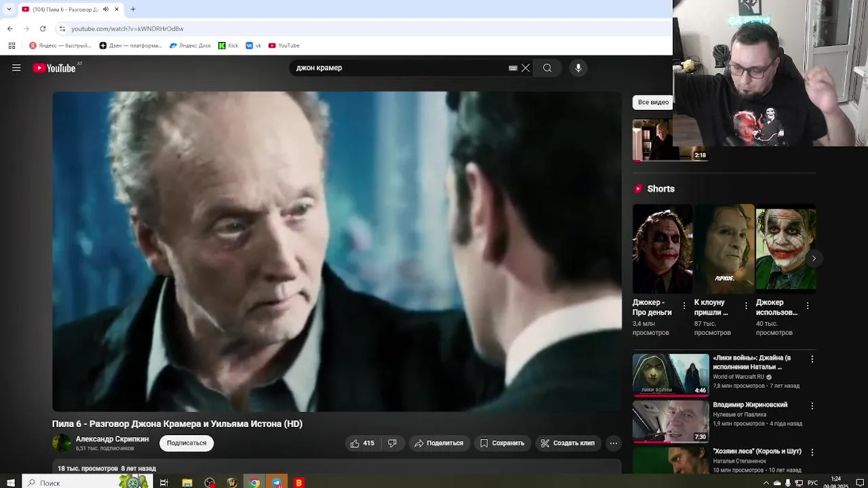Screen dimensions: 868x488
Task: Open World of Warcraft from the taskbar
Action: coord(232,483)
